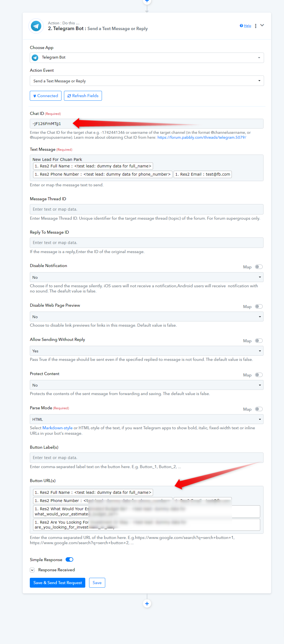
Task: Click the add step plus icon below
Action: [147, 604]
